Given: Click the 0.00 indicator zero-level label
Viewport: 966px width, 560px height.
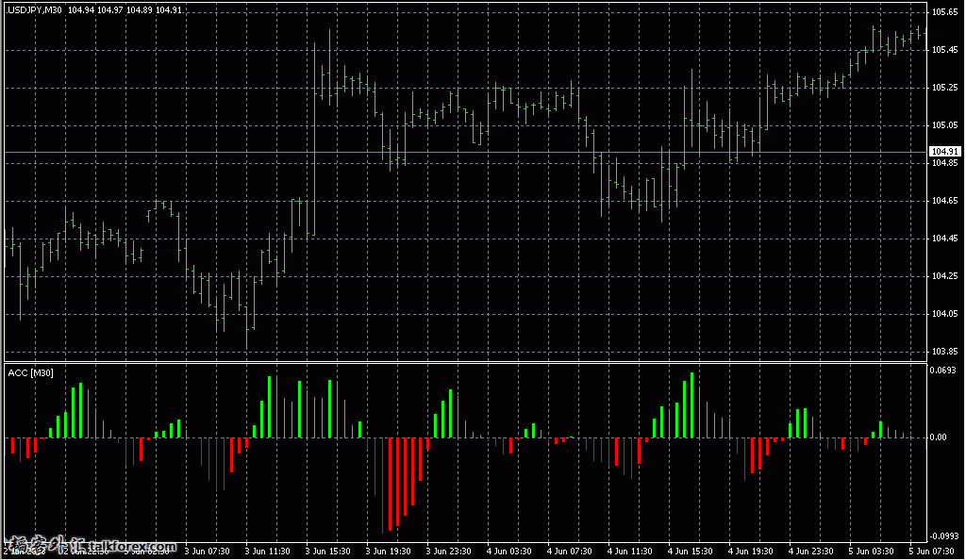Looking at the screenshot, I should 939,437.
